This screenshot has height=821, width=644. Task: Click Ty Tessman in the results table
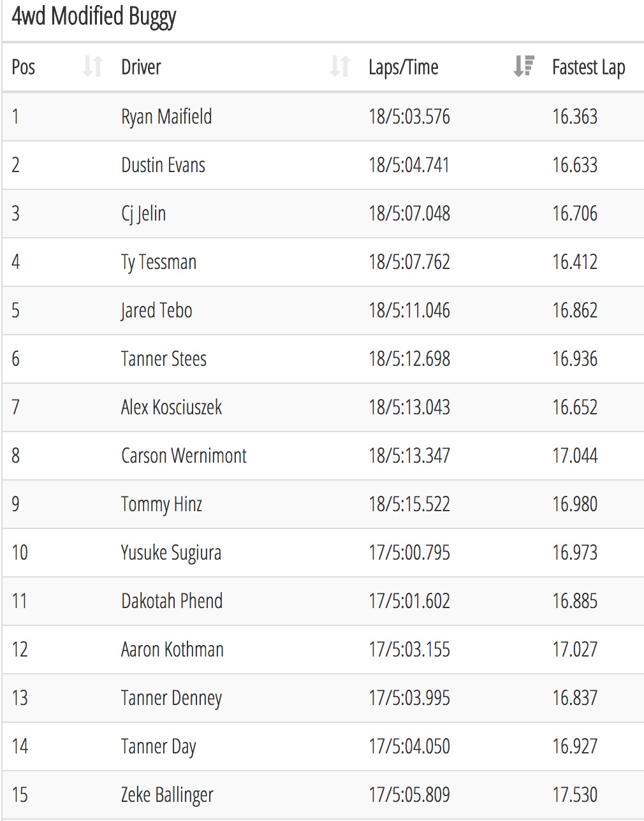159,262
